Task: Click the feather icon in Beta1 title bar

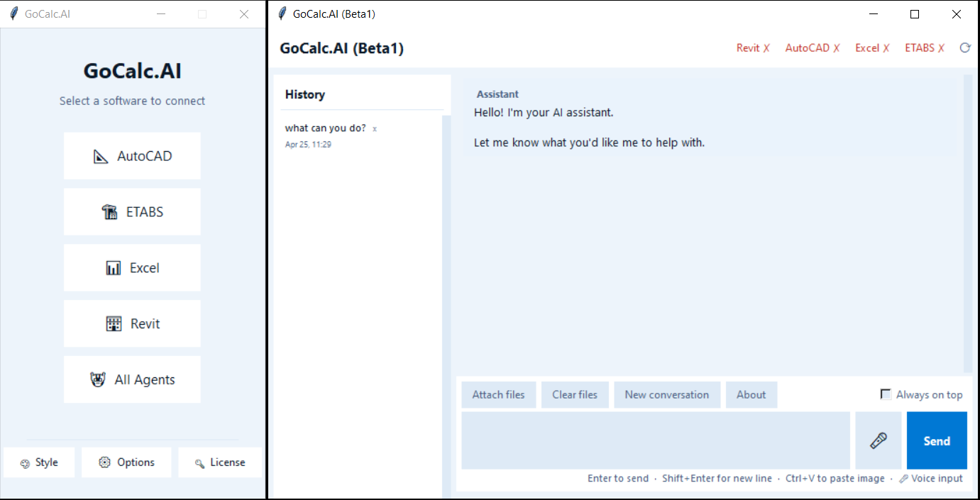Action: pos(282,14)
